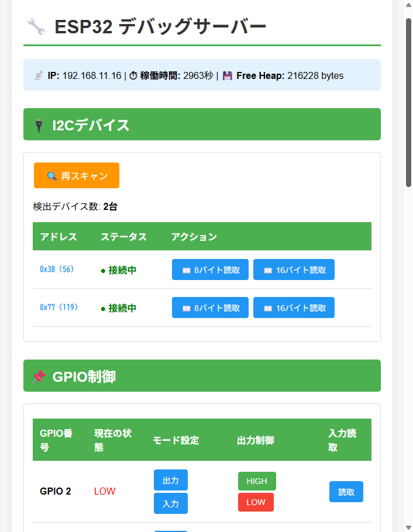
Task: Click the scrollbar's up arrow
Action: [x=408, y=6]
